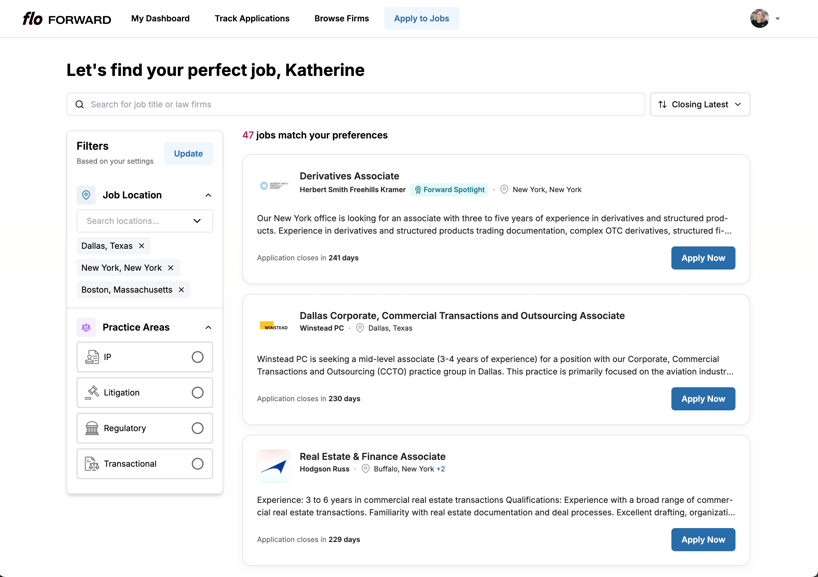
Task: Click '47 jobs match your preferences' text
Action: 315,135
